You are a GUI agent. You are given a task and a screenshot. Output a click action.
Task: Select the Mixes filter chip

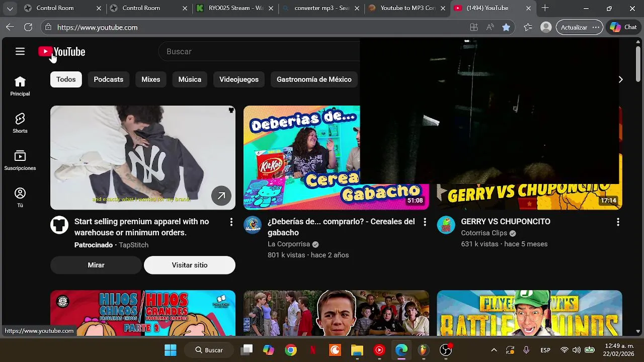150,79
